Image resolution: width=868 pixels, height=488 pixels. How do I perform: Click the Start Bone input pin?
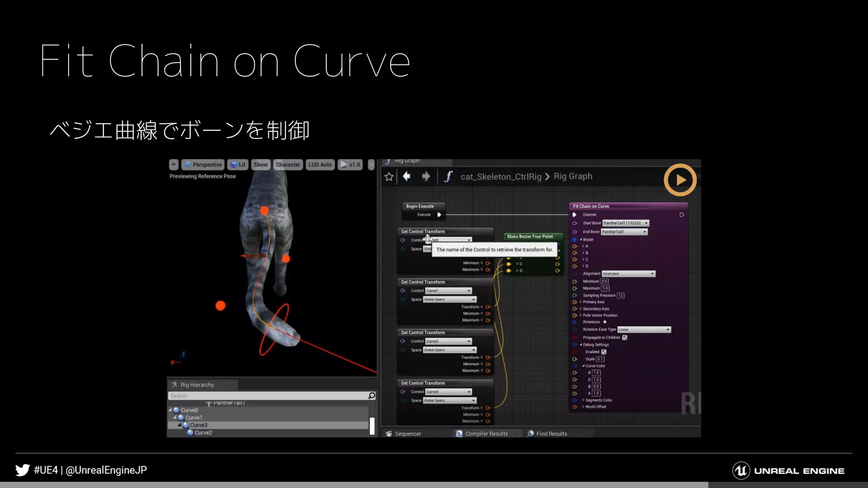tap(575, 223)
